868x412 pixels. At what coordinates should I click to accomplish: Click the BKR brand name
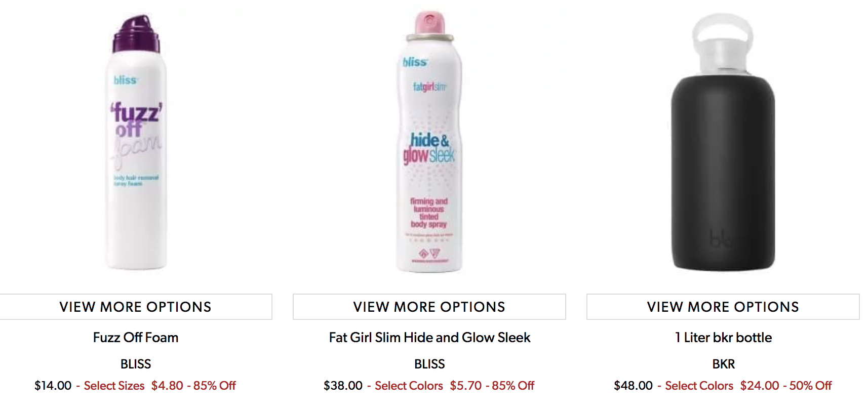[723, 364]
